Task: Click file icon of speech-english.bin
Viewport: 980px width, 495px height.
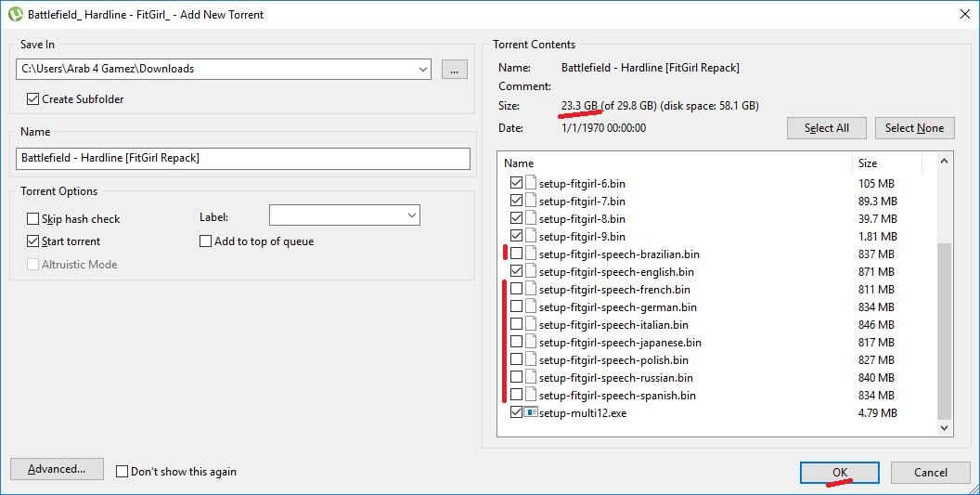Action: coord(531,271)
